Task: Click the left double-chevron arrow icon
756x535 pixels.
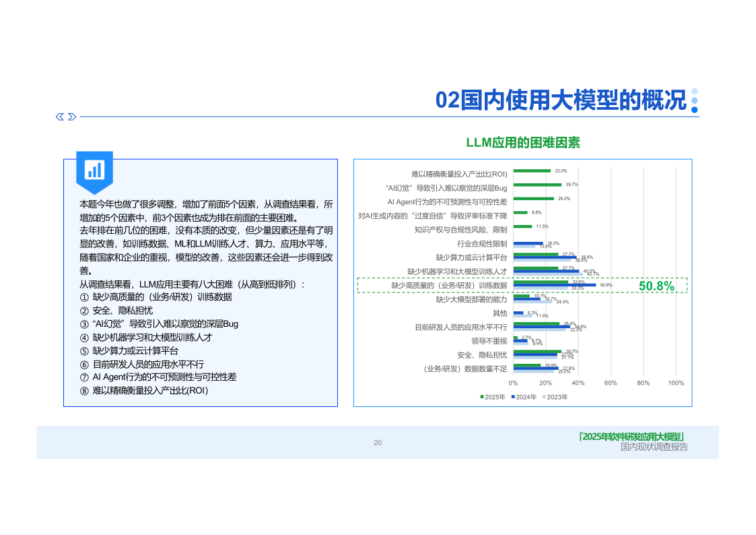Action: click(60, 117)
